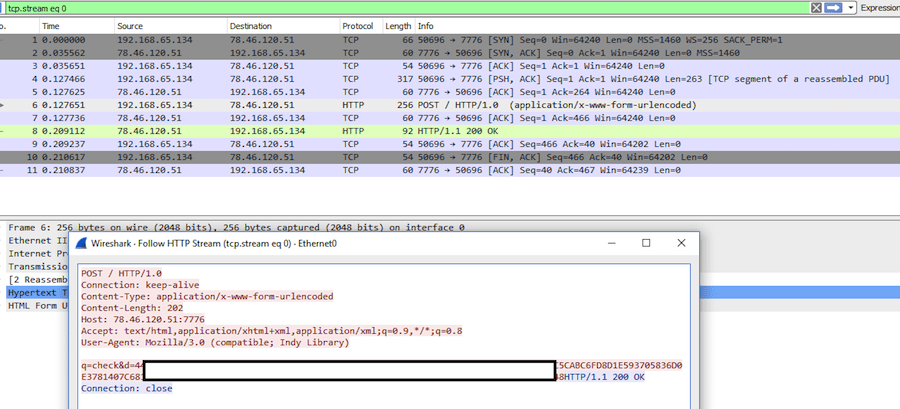The image size is (900, 409).
Task: Select the HTML Form URL Encoded detail row
Action: [36, 306]
